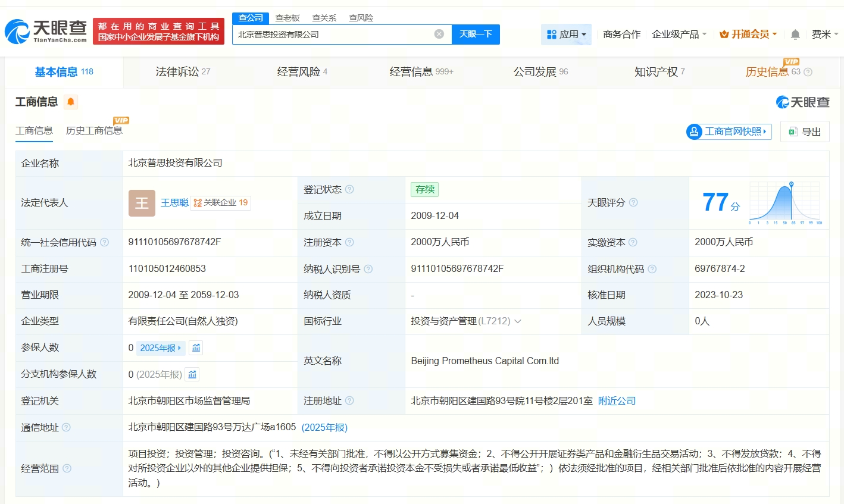Screen dimensions: 844x504
Task: Open the chart icon in the 分支机构参保人数 row
Action: 192,374
